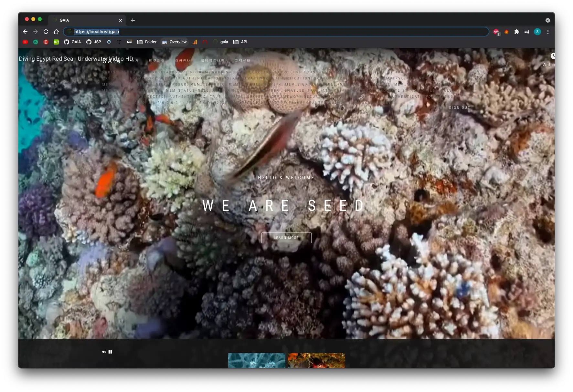Pause the background video
Screen dimensions: 573x392
tap(110, 352)
